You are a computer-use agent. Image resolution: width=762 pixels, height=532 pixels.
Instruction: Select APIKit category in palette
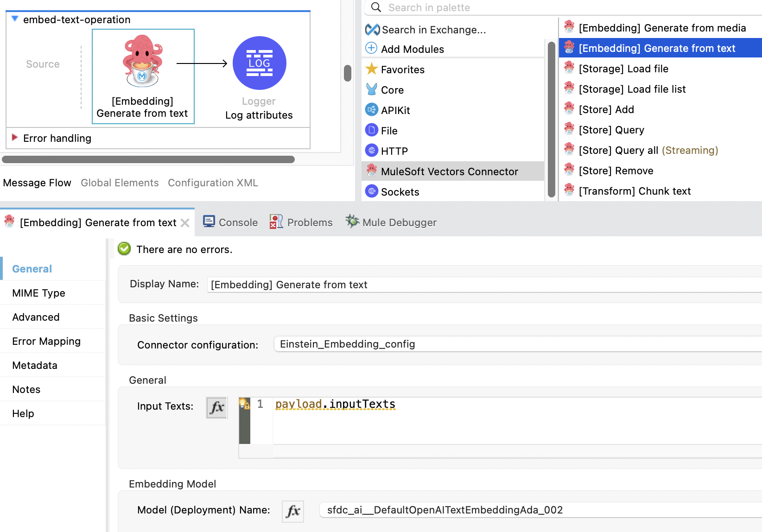click(395, 110)
